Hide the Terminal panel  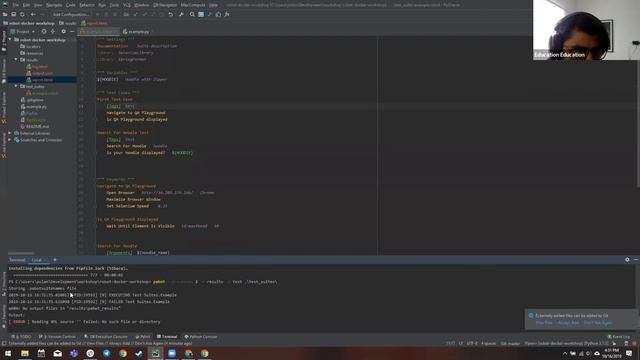click(636, 260)
